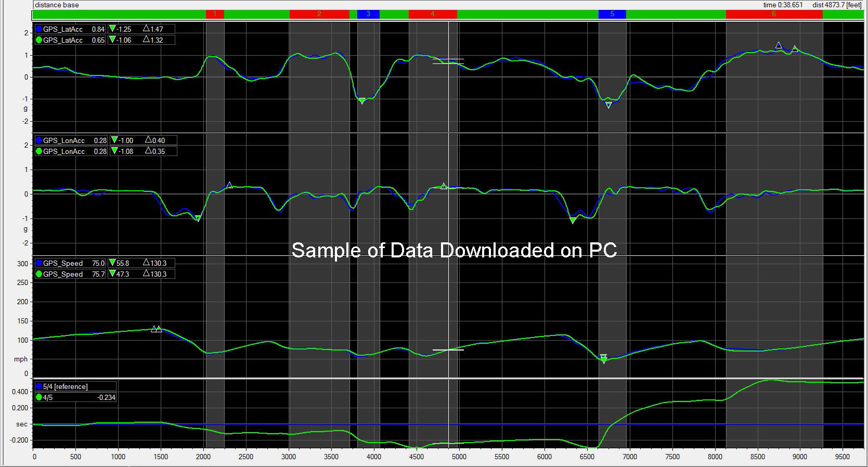Select red sector 1 in the sector bar
Screen dimensions: 868x467
coord(215,14)
